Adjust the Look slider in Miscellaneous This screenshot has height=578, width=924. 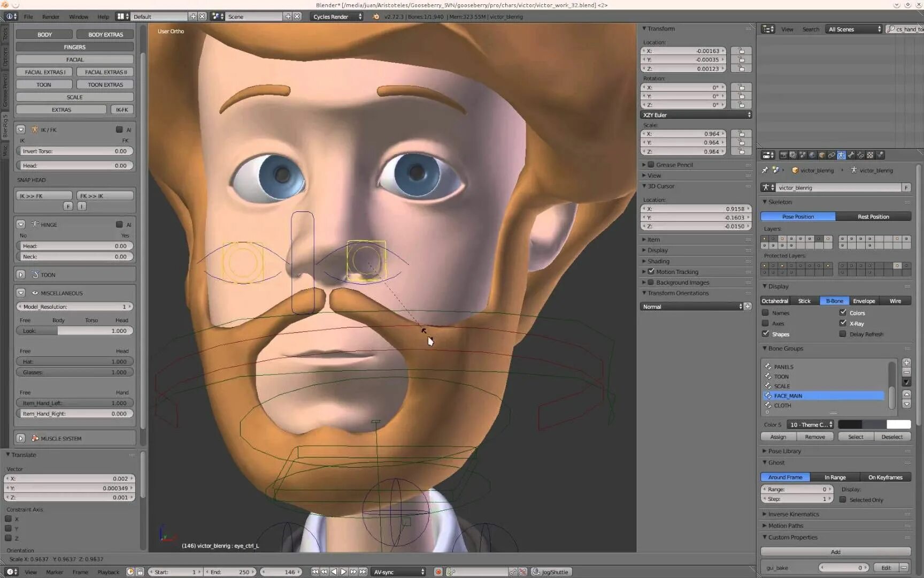point(75,331)
